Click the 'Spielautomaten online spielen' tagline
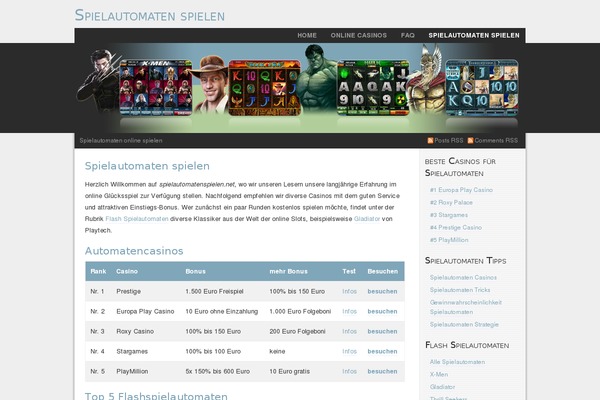This screenshot has height=400, width=600. (x=121, y=140)
